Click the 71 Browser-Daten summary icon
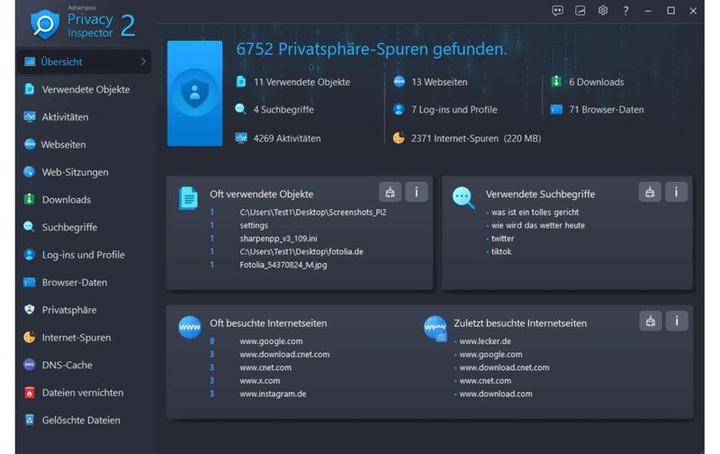Viewport: 720px width, 454px height. (557, 110)
